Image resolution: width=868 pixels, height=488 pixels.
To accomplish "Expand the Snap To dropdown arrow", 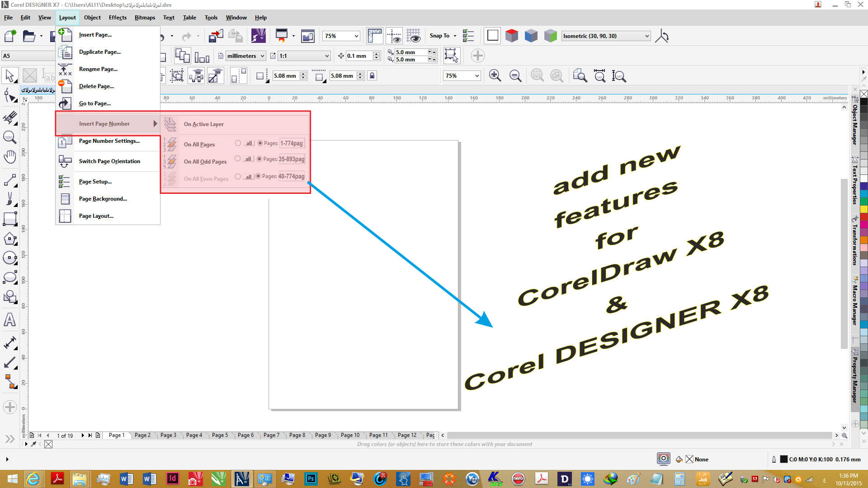I will click(x=455, y=36).
